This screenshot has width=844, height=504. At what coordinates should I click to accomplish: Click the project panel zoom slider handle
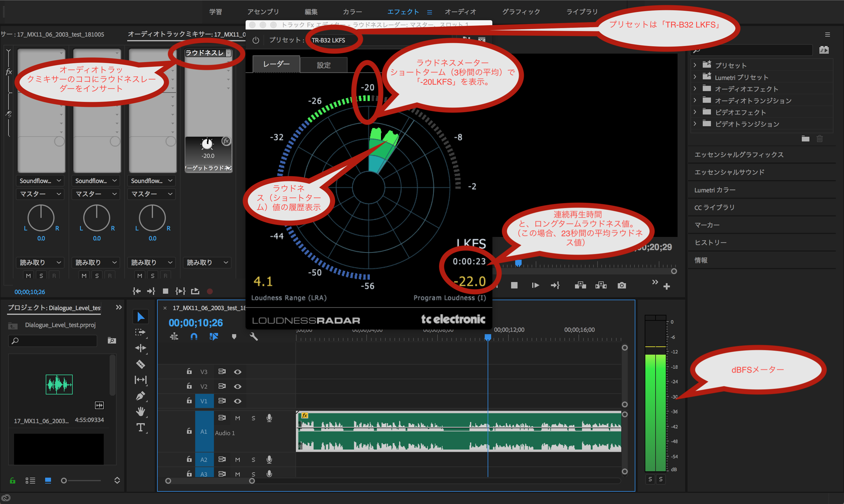[x=64, y=481]
